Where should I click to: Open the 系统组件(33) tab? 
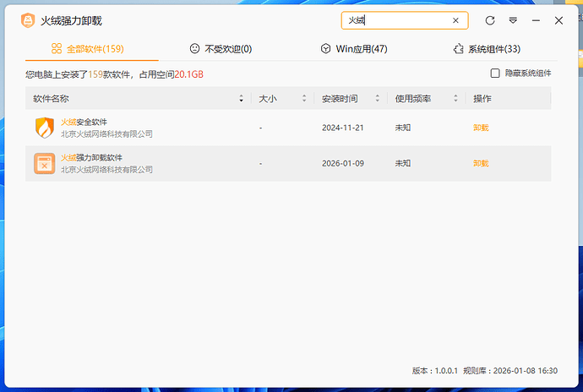[x=487, y=49]
